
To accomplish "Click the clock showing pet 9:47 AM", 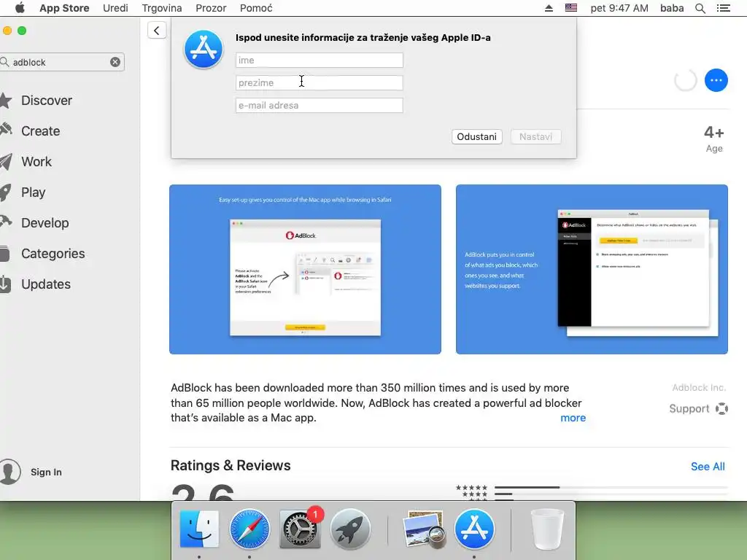I will coord(619,8).
